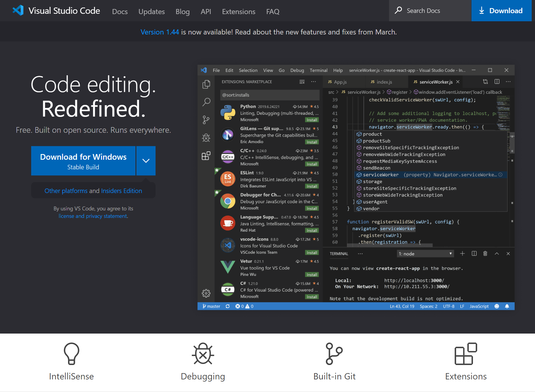Select the Explorer files icon in activity bar
The image size is (535, 392).
(206, 85)
